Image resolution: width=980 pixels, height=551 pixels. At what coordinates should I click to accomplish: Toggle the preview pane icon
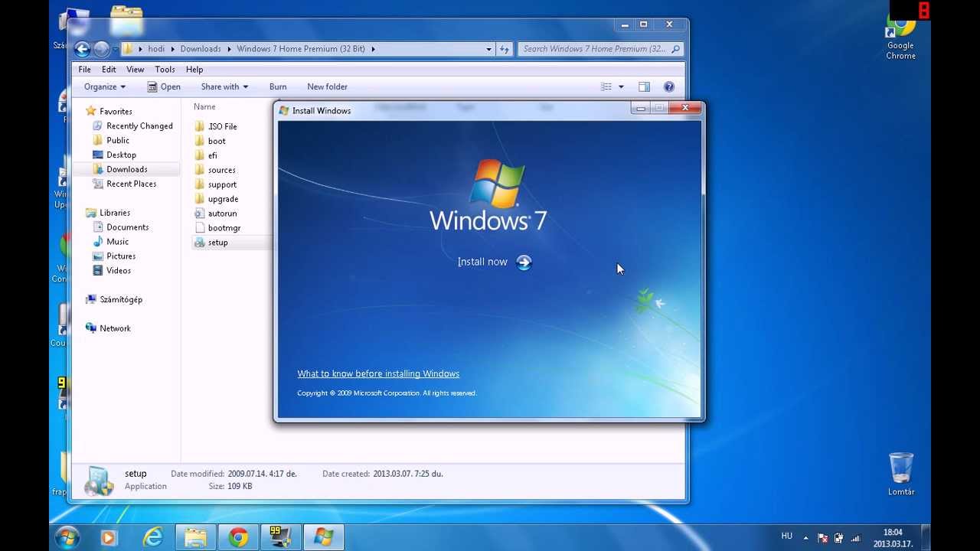coord(645,87)
